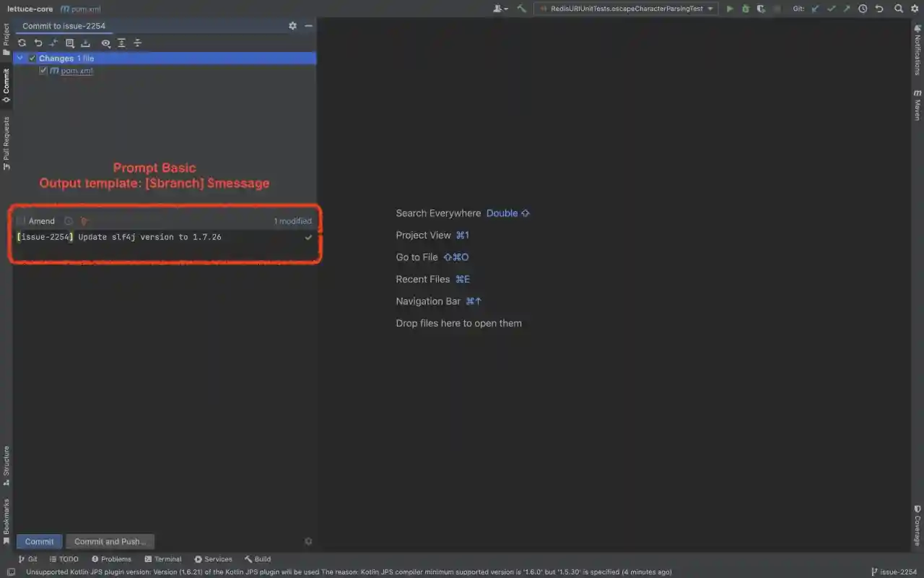Click the Git update project arrow
The image size is (924, 578).
[815, 9]
